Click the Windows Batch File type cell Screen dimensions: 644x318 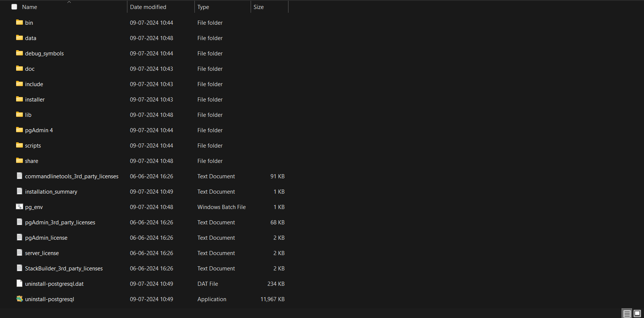pyautogui.click(x=221, y=207)
